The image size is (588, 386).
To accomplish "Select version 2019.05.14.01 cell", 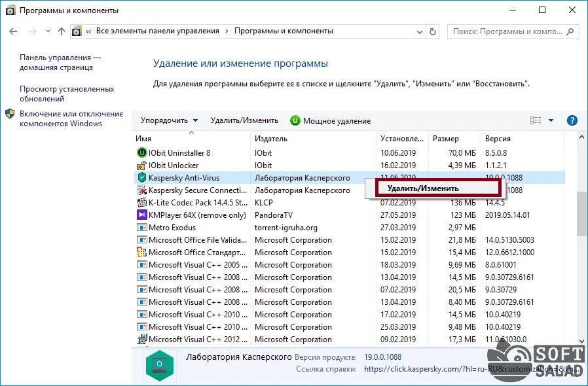I will click(x=507, y=215).
